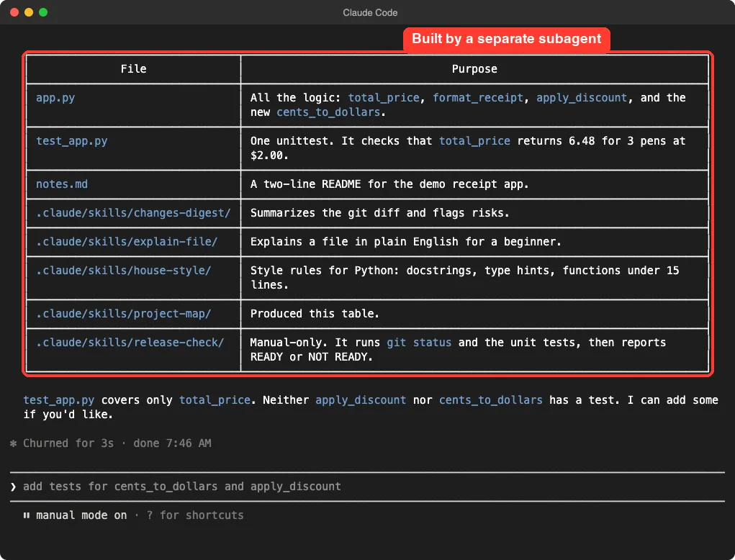Click cents_to_dollars in the app.py row
This screenshot has height=560, width=735.
coord(328,112)
